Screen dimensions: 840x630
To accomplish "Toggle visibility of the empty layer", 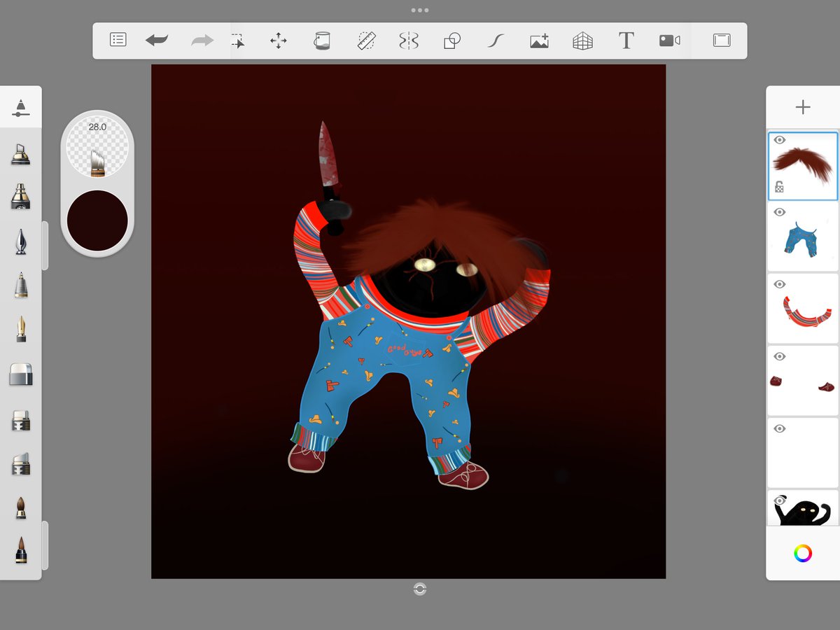I will point(780,428).
